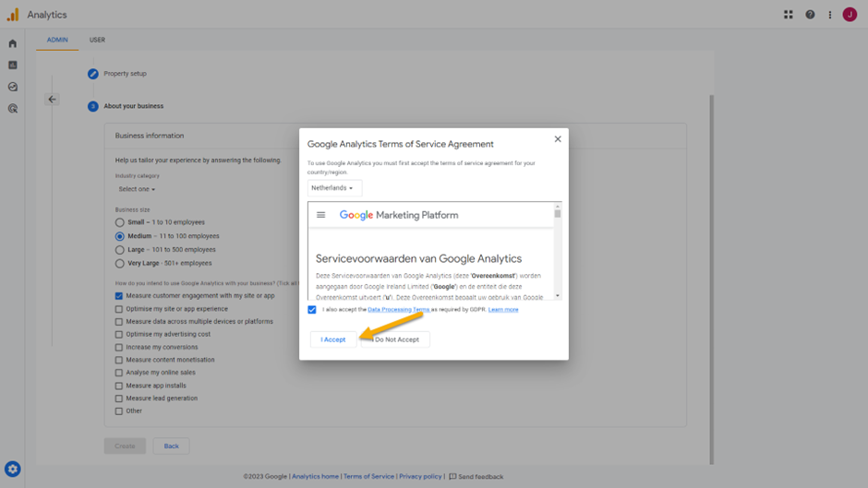Viewport: 868px width, 488px height.
Task: Open the Learn more link
Action: 503,309
